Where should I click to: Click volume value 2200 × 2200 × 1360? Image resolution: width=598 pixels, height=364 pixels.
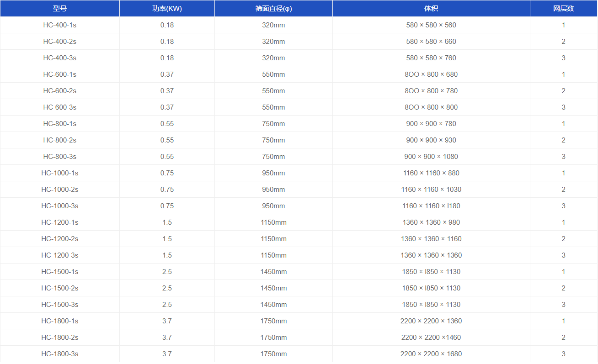tap(431, 321)
